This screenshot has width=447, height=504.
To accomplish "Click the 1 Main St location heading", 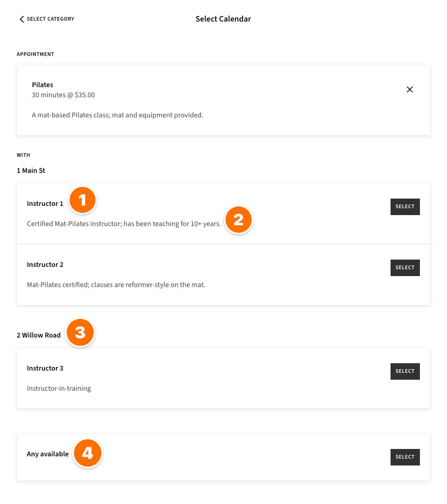I will [x=31, y=170].
